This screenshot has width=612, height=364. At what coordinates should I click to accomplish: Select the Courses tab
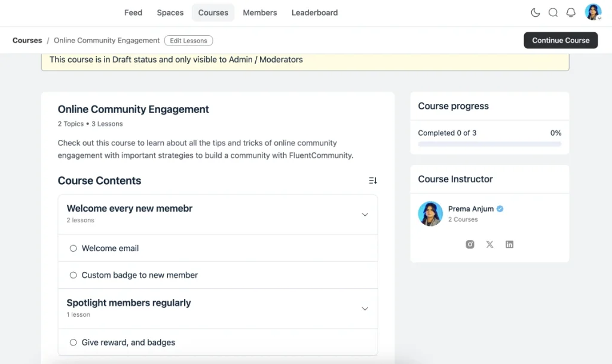coord(213,13)
